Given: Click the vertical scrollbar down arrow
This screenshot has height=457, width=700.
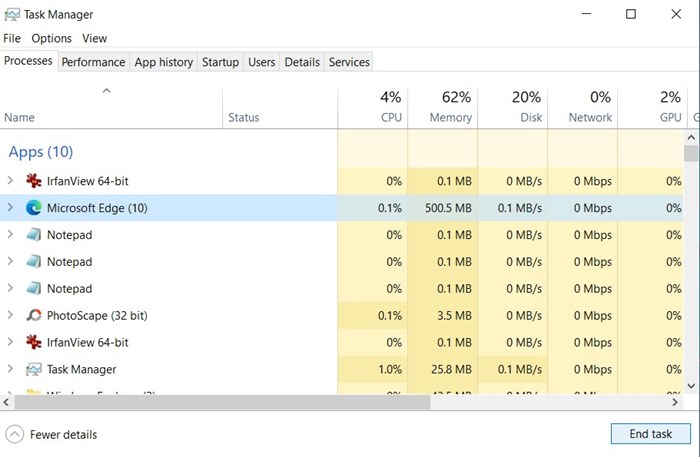Looking at the screenshot, I should point(691,386).
